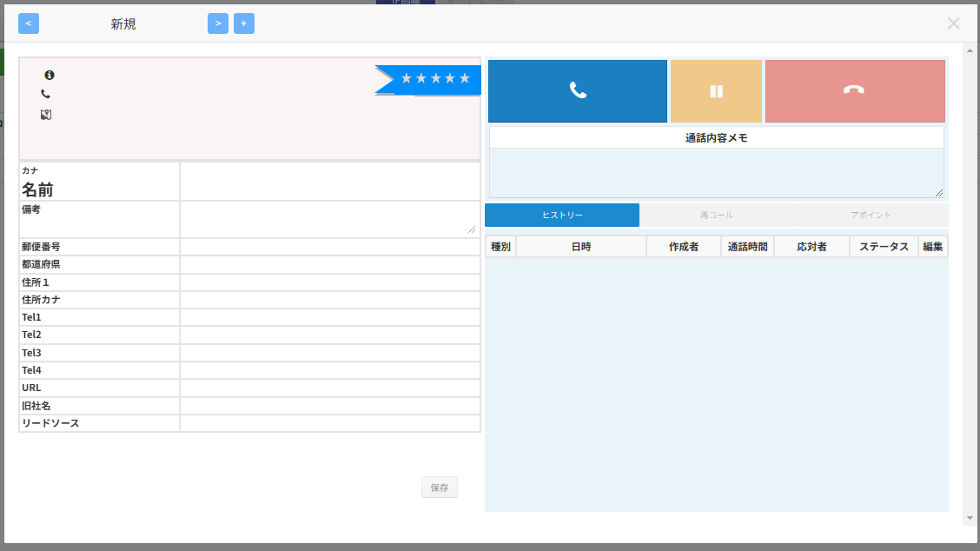Click the 保存 save button
The height and width of the screenshot is (551, 980).
click(440, 488)
